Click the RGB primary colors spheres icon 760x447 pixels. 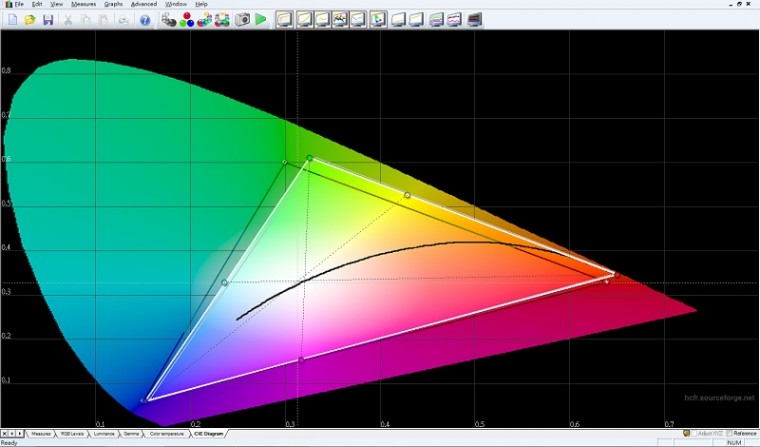coord(186,19)
